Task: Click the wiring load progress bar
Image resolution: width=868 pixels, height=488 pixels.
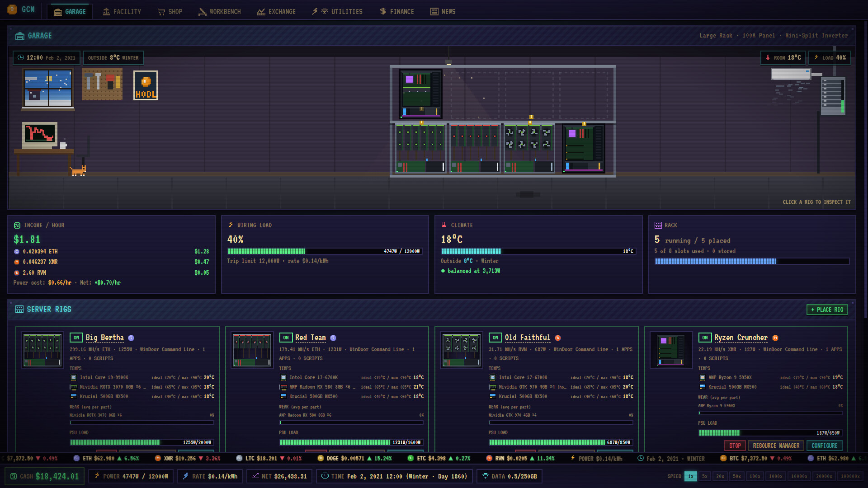Action: point(325,251)
